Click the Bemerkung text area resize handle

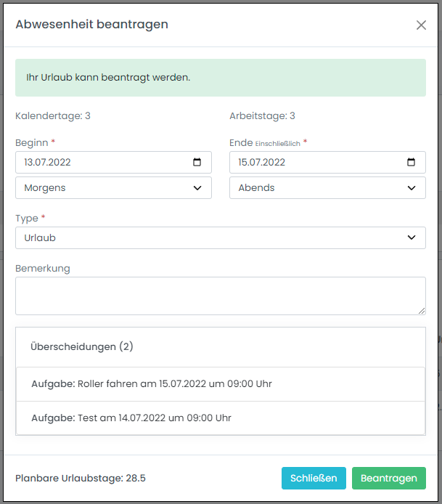[422, 311]
